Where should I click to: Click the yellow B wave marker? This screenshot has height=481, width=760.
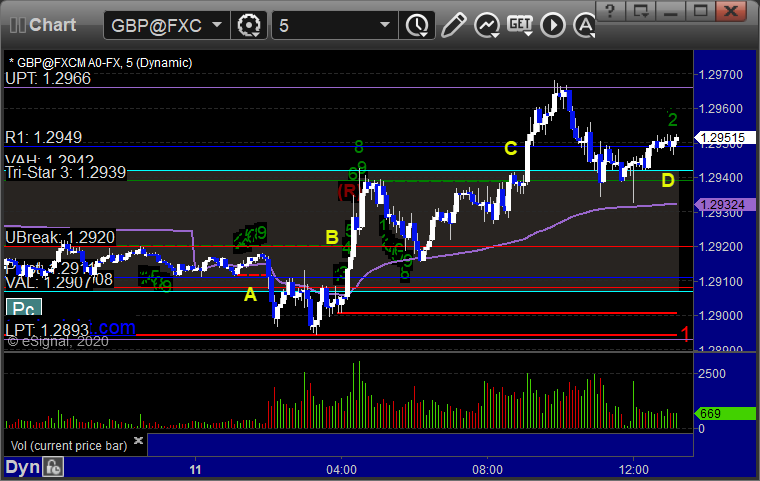coord(332,237)
